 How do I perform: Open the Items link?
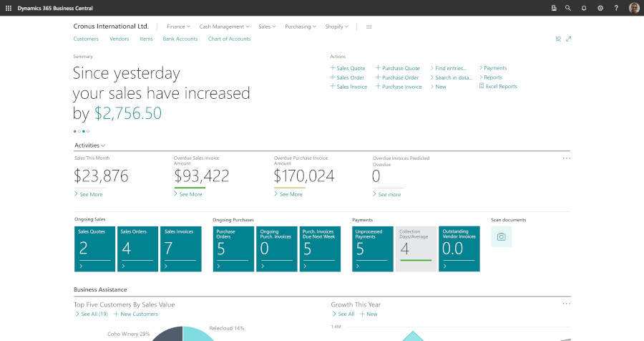click(146, 39)
